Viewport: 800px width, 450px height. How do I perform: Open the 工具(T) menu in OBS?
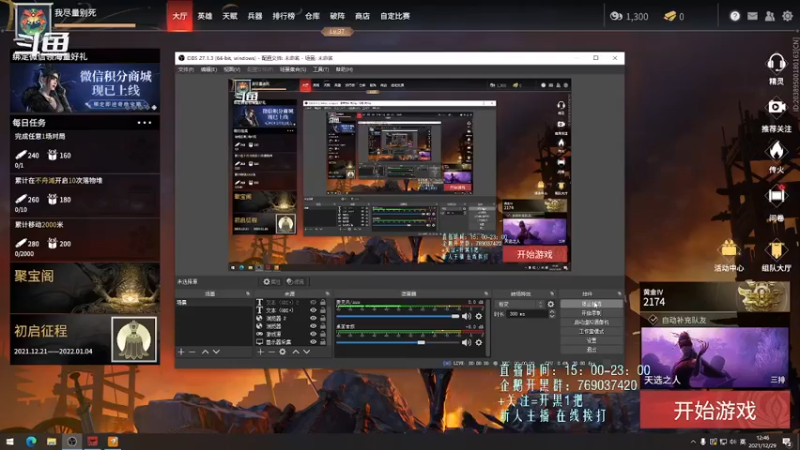(321, 69)
